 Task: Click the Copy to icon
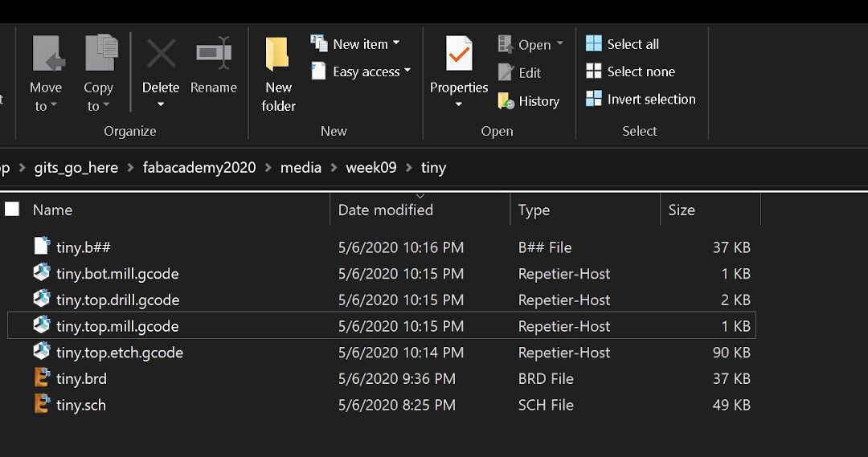(x=100, y=55)
